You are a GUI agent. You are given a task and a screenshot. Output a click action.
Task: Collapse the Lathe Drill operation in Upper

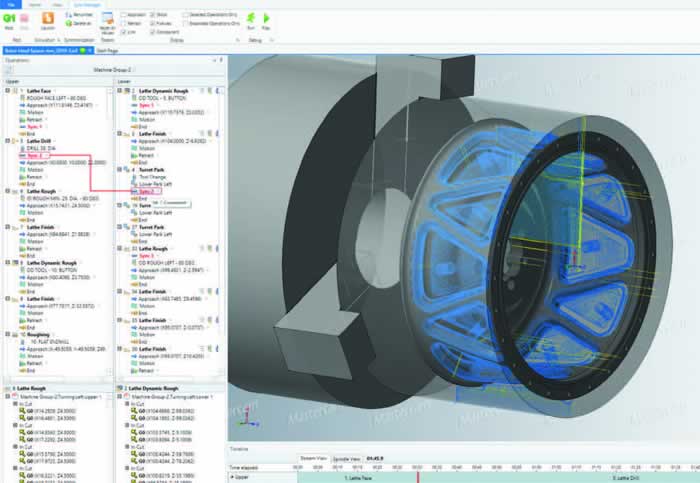(8, 141)
